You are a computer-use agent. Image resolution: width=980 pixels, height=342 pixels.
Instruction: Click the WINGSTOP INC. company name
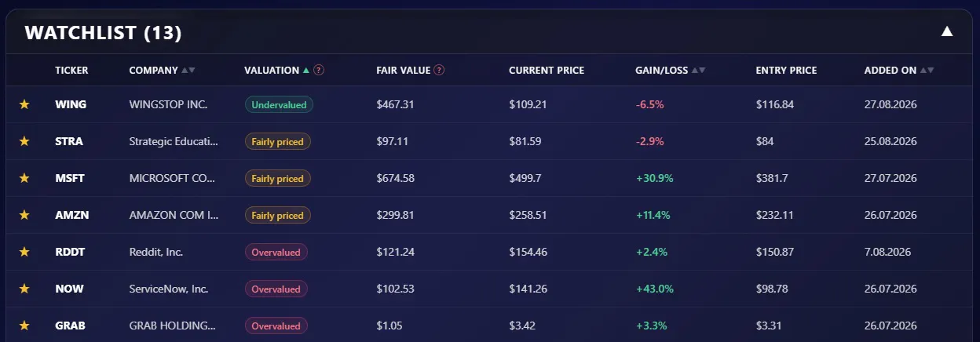[168, 104]
